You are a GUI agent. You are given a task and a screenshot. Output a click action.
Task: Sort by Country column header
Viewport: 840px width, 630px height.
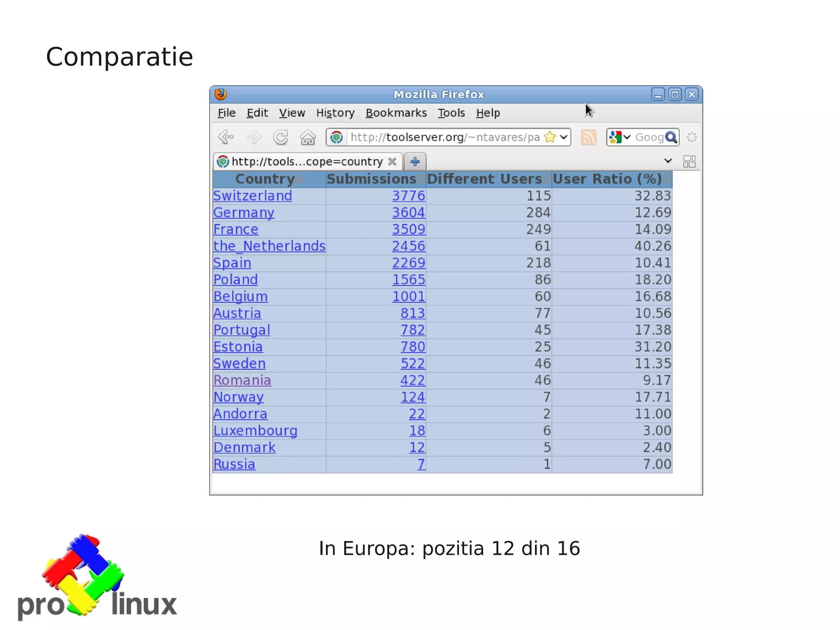coord(269,179)
